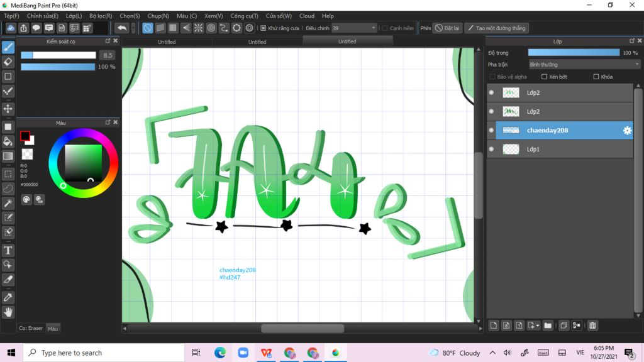Click the export share icon in toolbar
Image resolution: width=644 pixels, height=362 pixels.
pos(23,28)
